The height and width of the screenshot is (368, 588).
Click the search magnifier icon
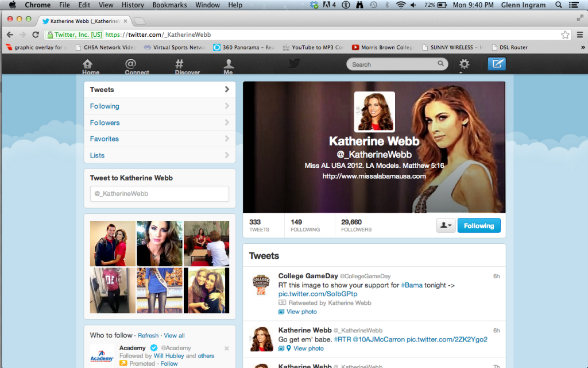tap(441, 64)
